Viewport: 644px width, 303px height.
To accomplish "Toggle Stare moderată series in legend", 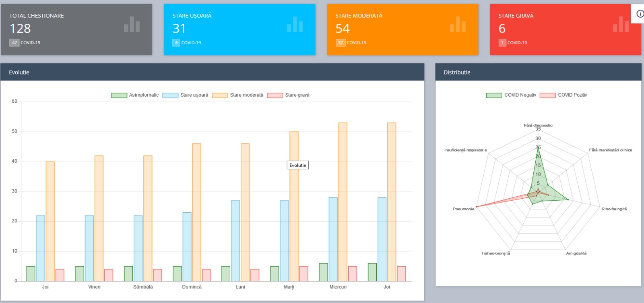I will click(237, 95).
